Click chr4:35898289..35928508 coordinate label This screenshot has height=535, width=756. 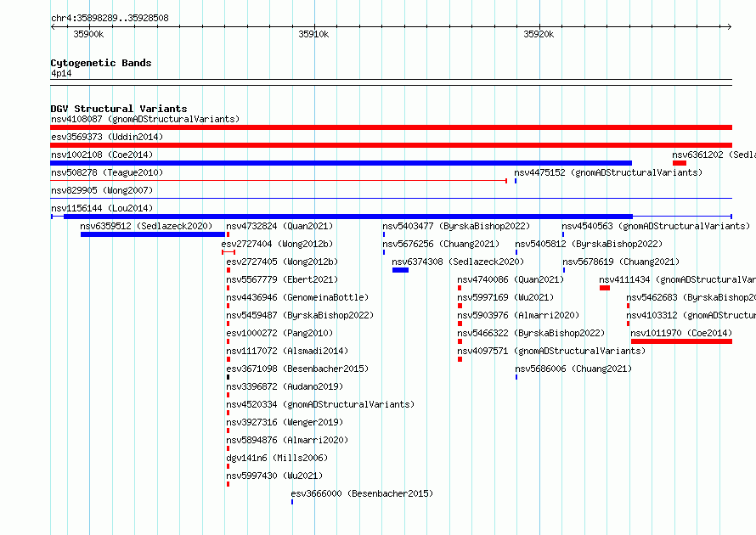[110, 19]
